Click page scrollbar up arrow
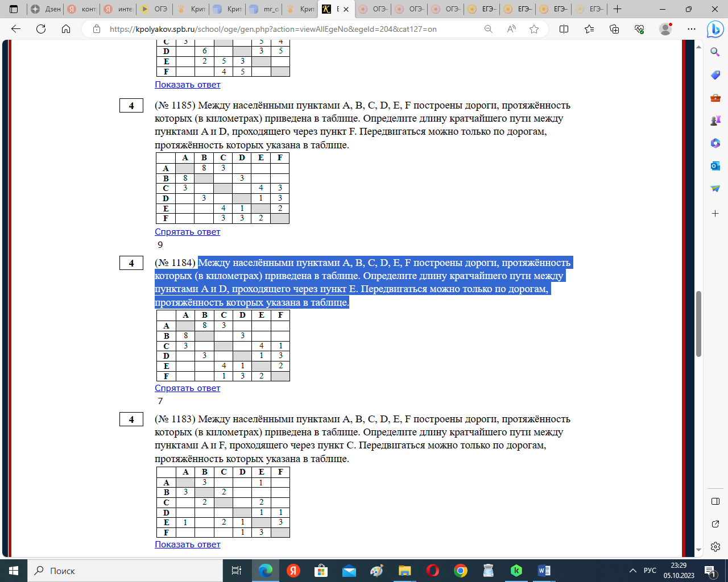The width and height of the screenshot is (728, 582). point(698,48)
